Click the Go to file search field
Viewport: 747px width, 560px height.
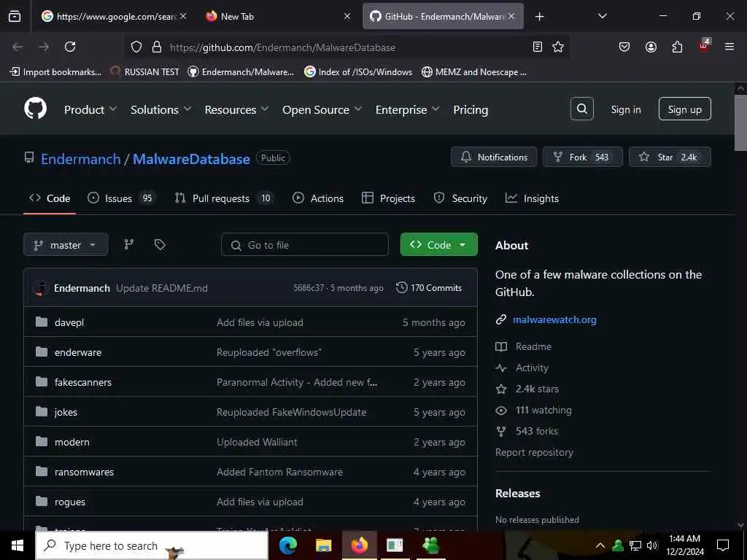pos(305,245)
